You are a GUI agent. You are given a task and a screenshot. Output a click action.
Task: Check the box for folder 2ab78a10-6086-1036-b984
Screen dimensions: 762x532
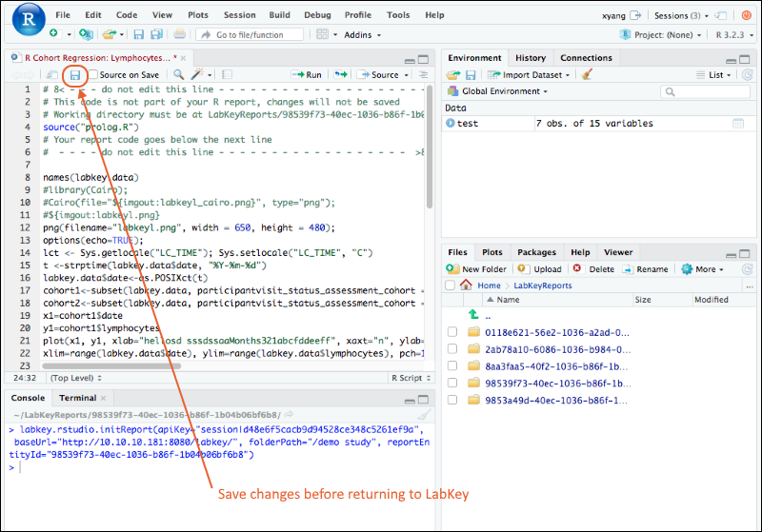(451, 349)
